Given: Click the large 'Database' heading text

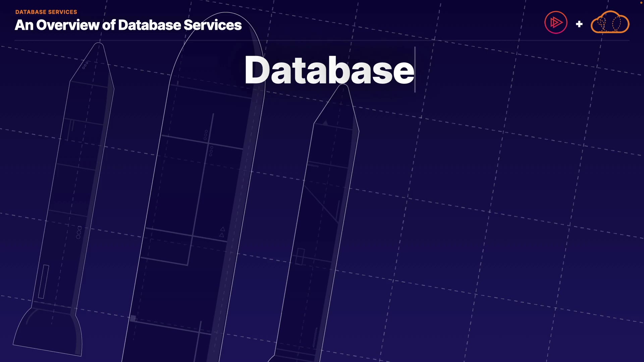Looking at the screenshot, I should [329, 70].
